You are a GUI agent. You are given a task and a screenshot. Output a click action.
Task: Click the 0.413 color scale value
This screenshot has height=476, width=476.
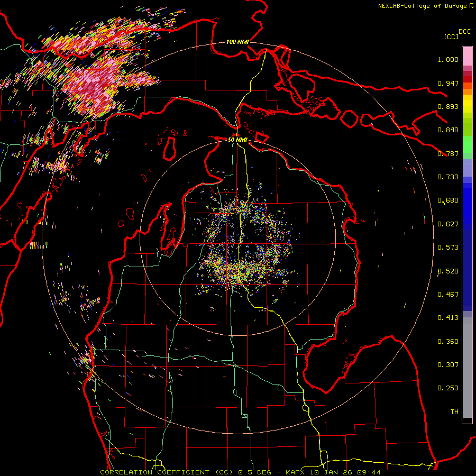point(448,318)
